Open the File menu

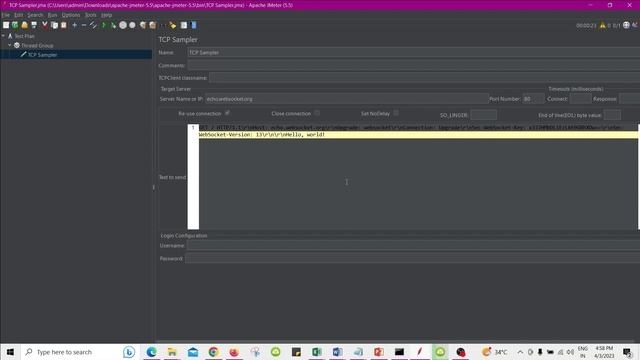click(5, 15)
